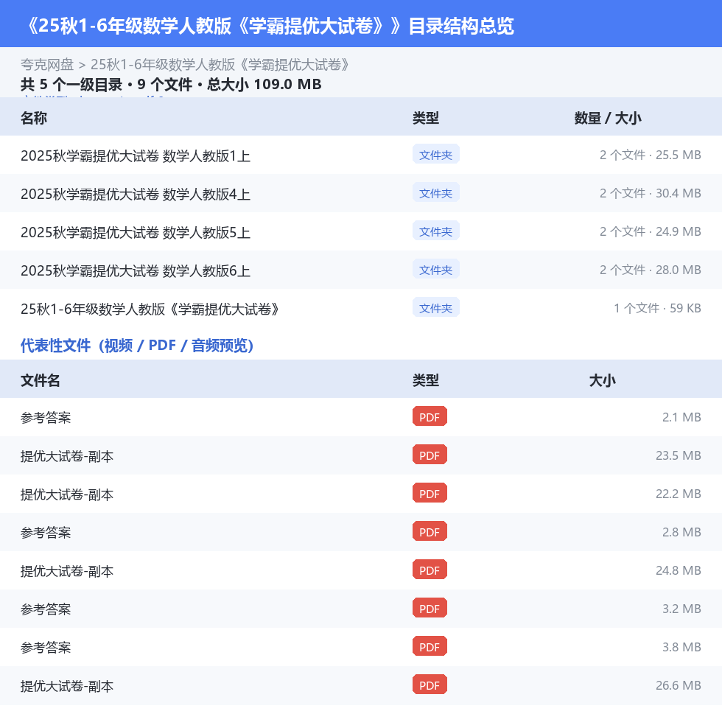Select summary text 共 5 个一级目录
Image resolution: width=722 pixels, height=728 pixels.
click(71, 85)
